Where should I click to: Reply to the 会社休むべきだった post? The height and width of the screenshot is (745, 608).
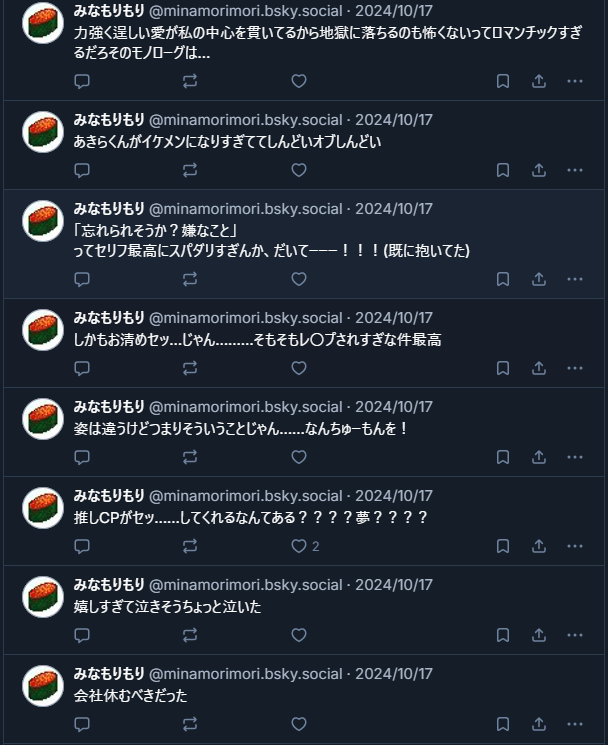82,724
